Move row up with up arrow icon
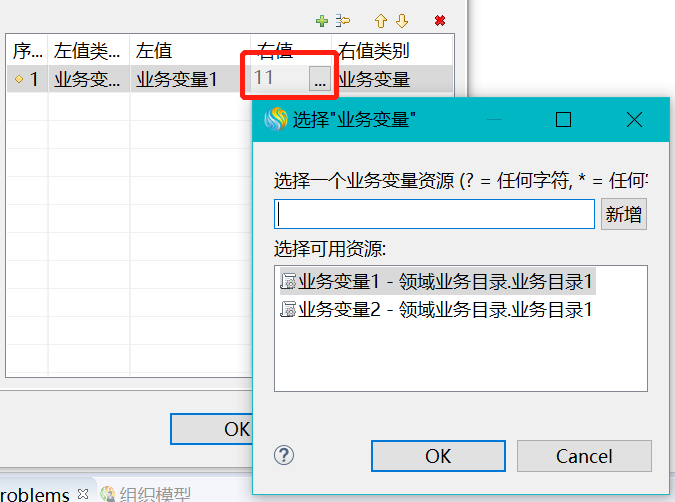Viewport: 675px width, 502px height. 381,21
